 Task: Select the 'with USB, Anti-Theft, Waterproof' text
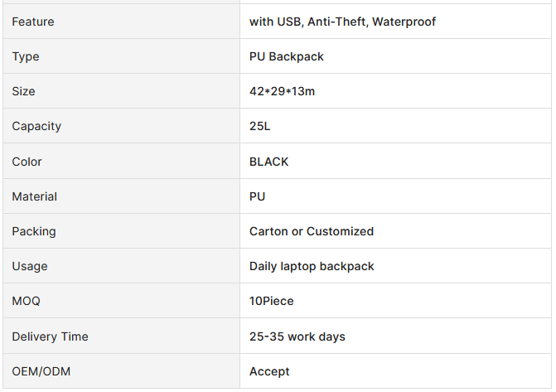[x=342, y=22]
